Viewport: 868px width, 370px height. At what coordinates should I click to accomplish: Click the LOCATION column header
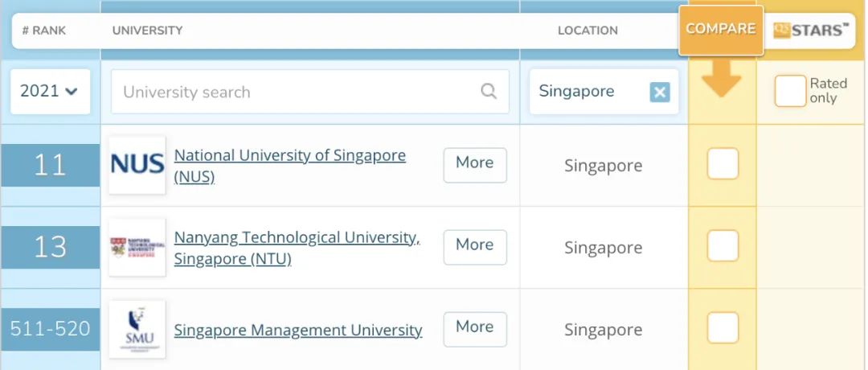pos(588,31)
